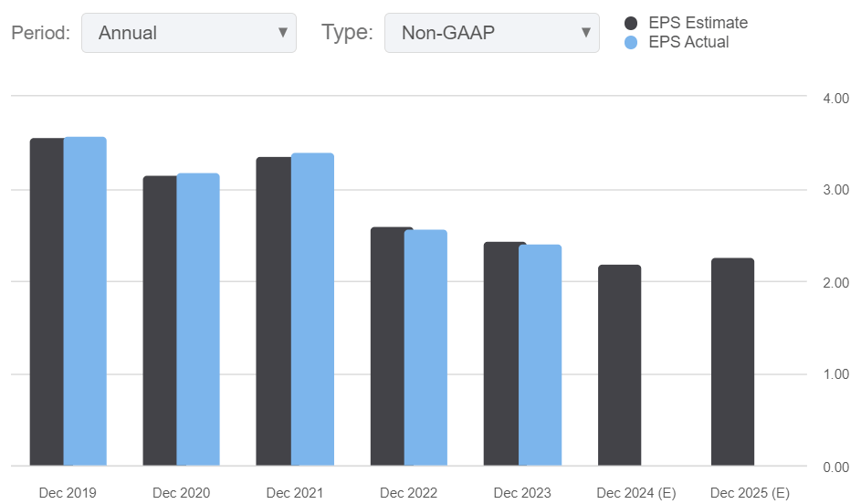This screenshot has height=504, width=861.
Task: Select the Dec 2019 EPS Estimate bar
Action: pos(47,301)
